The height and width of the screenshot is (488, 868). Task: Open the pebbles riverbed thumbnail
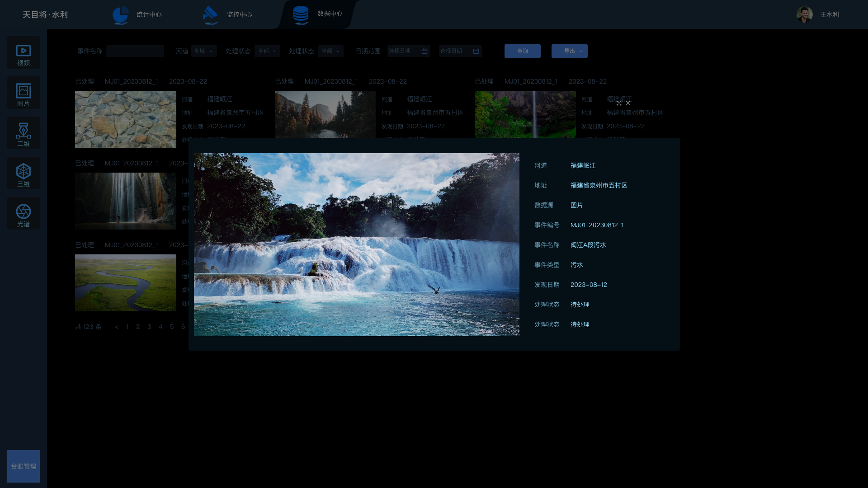click(x=126, y=119)
